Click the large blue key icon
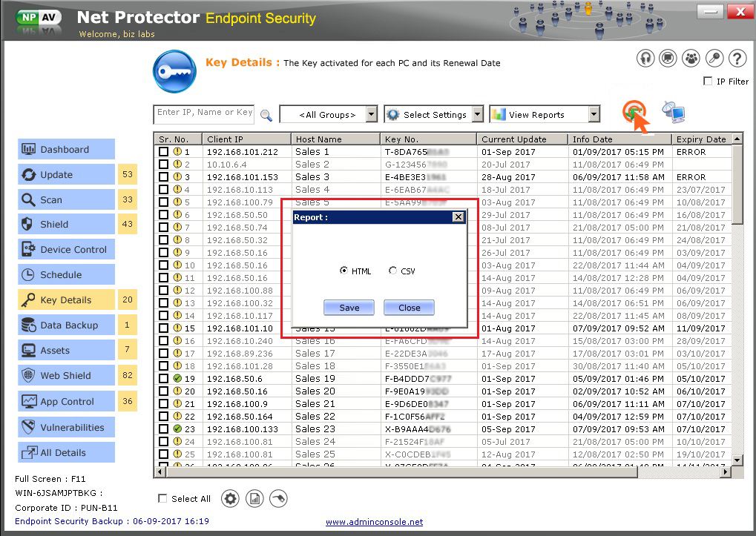The width and height of the screenshot is (756, 536). [x=174, y=71]
